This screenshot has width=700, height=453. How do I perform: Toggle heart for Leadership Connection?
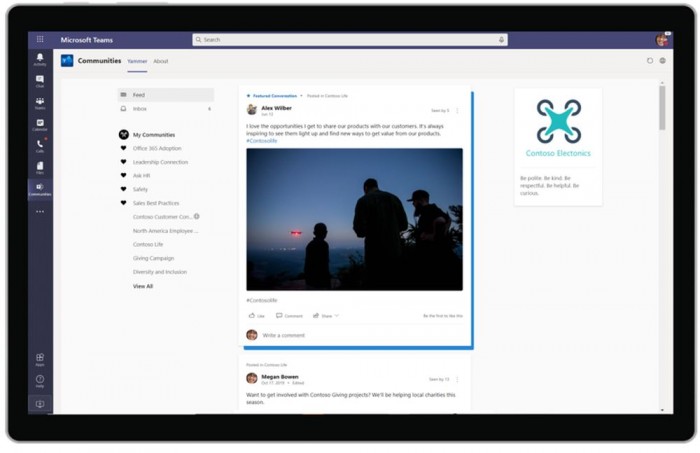tap(124, 162)
